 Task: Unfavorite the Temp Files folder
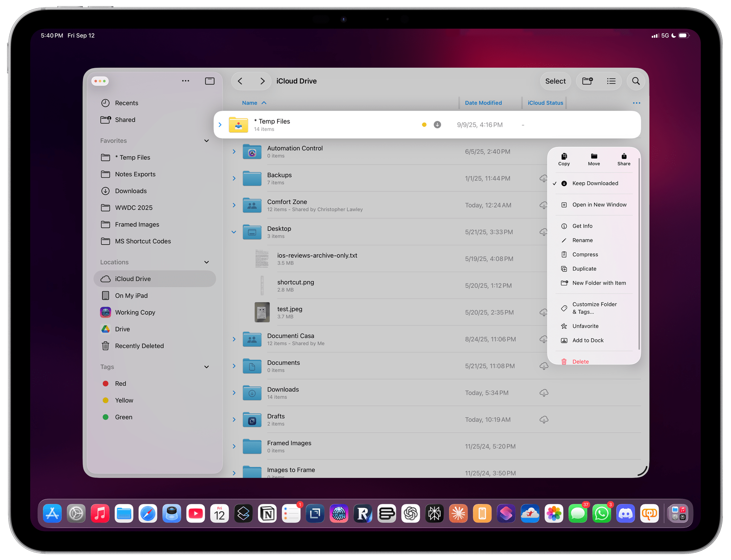[x=585, y=326]
